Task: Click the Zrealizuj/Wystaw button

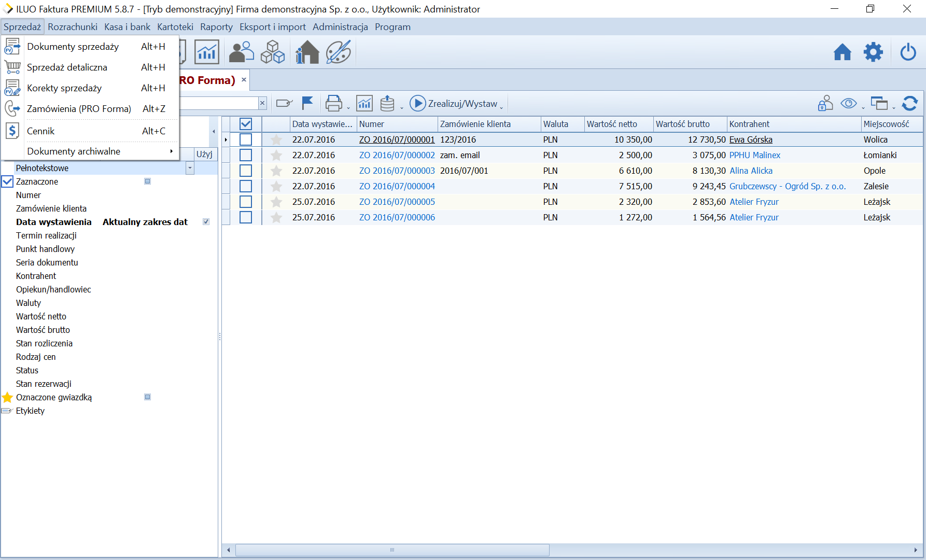Action: click(454, 103)
